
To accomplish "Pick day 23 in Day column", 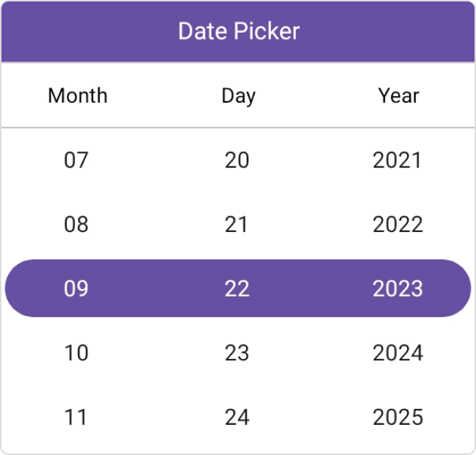I will coord(237,353).
